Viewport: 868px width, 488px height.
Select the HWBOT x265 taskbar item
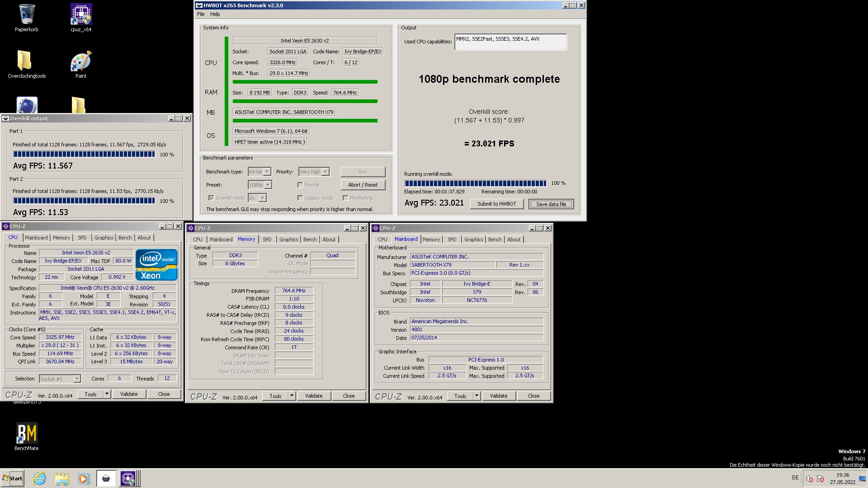click(x=106, y=479)
